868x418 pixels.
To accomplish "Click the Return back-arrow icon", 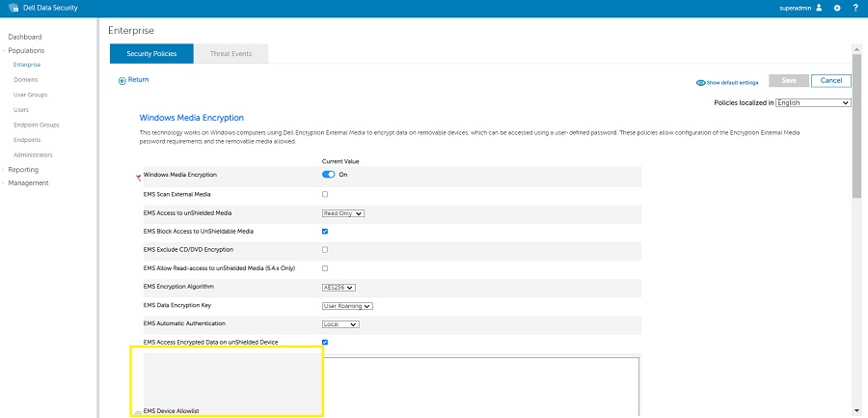I will point(122,80).
